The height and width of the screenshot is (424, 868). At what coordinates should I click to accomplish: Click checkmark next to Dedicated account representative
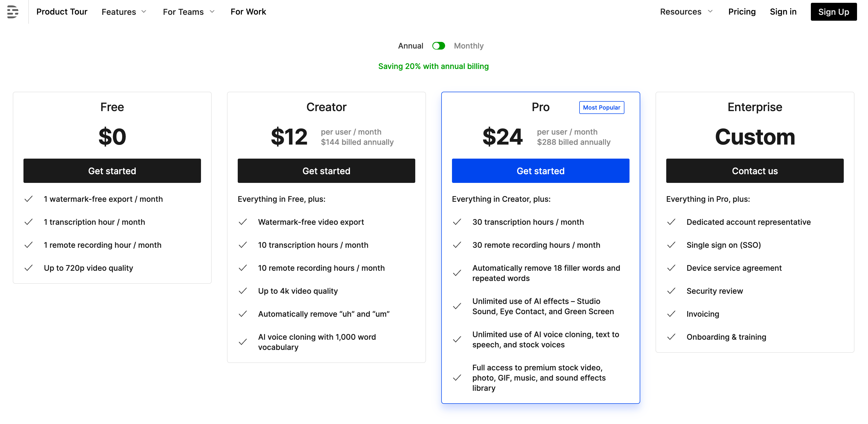(x=671, y=222)
